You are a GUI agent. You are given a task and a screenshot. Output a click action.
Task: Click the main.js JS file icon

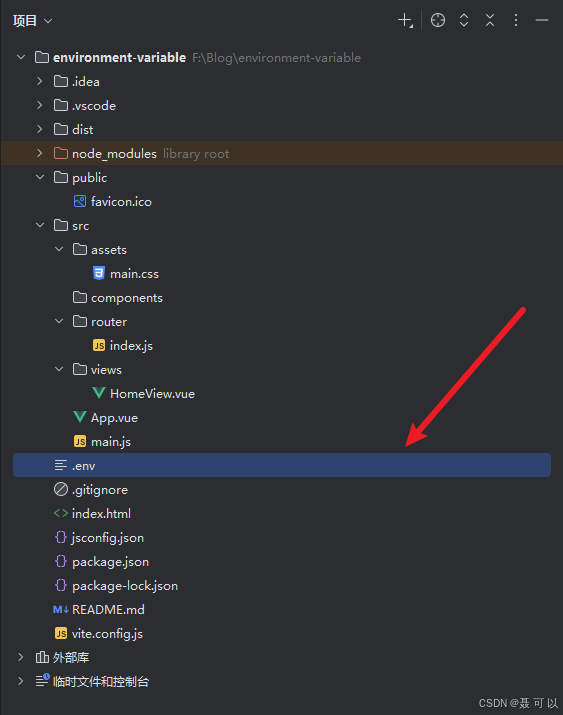pyautogui.click(x=80, y=441)
